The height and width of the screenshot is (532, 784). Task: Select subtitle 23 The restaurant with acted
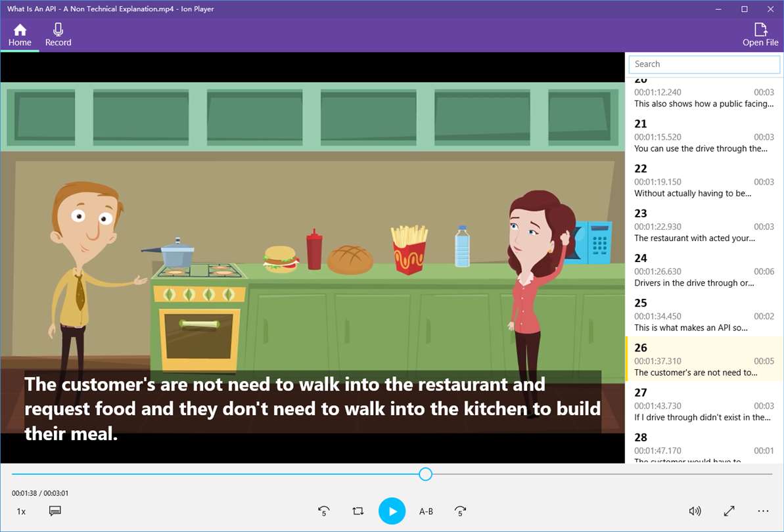tap(704, 225)
